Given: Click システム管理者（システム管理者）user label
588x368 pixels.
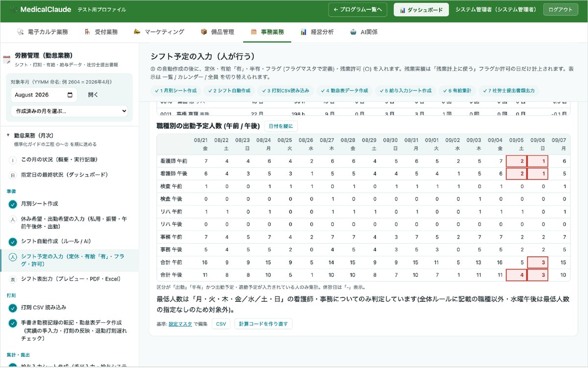Looking at the screenshot, I should tap(496, 10).
